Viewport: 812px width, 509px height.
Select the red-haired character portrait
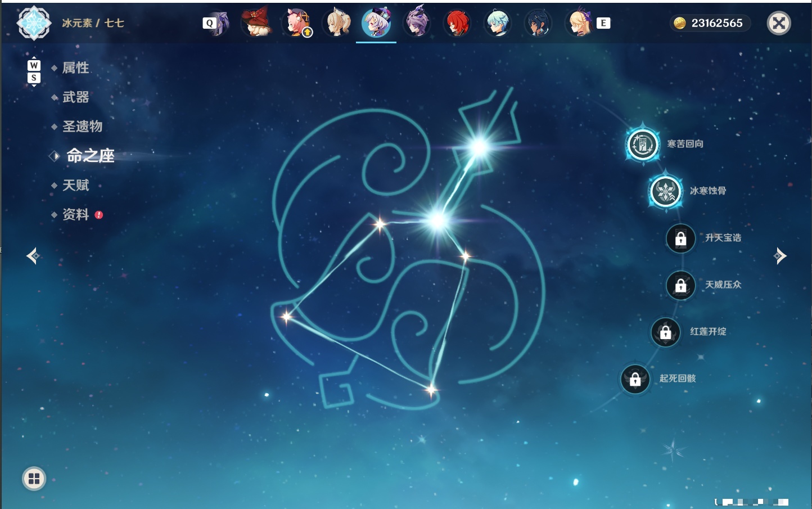click(x=457, y=23)
